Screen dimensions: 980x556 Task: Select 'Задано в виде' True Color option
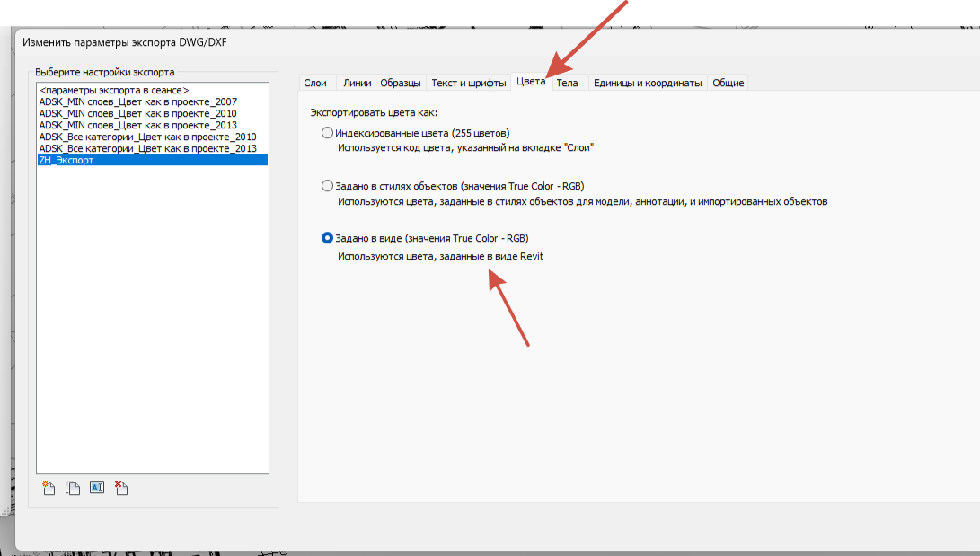327,238
